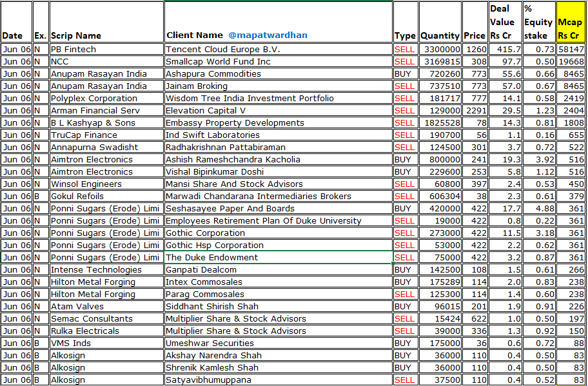The height and width of the screenshot is (386, 588).
Task: Select Semac Consultants scrip cell
Action: [x=106, y=318]
